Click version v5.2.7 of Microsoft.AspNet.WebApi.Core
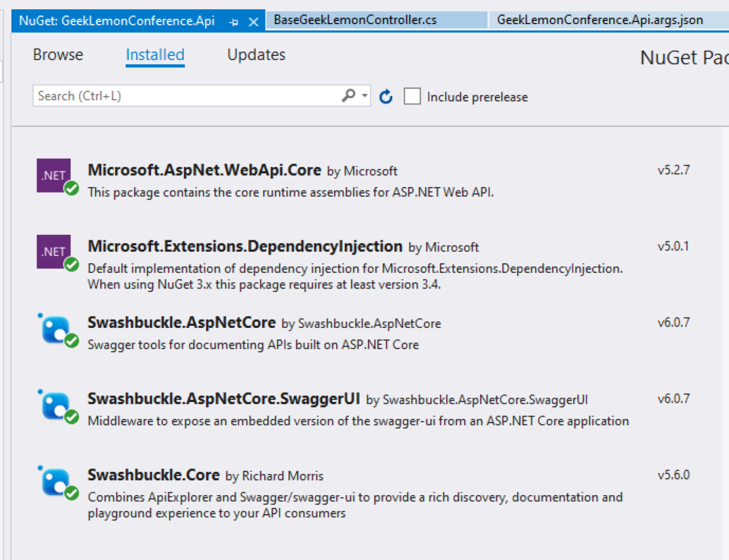Screen dimensions: 729x560 coord(673,170)
